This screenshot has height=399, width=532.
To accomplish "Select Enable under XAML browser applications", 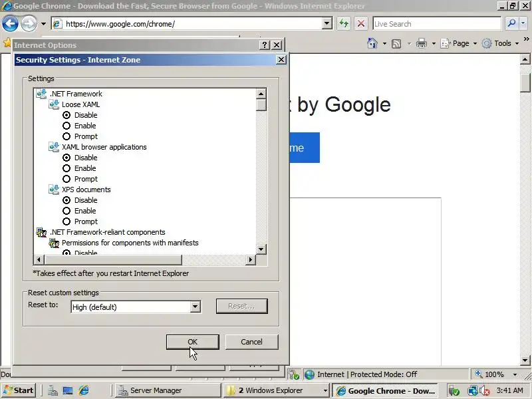I will tap(66, 168).
